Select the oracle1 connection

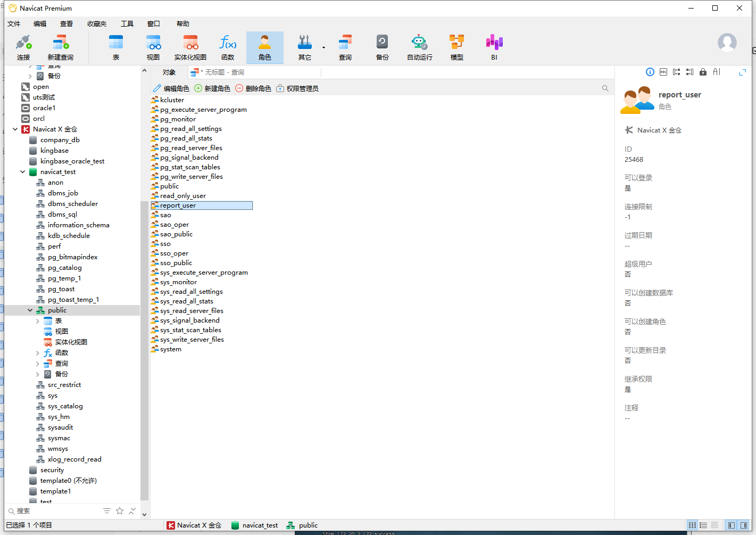pos(44,108)
